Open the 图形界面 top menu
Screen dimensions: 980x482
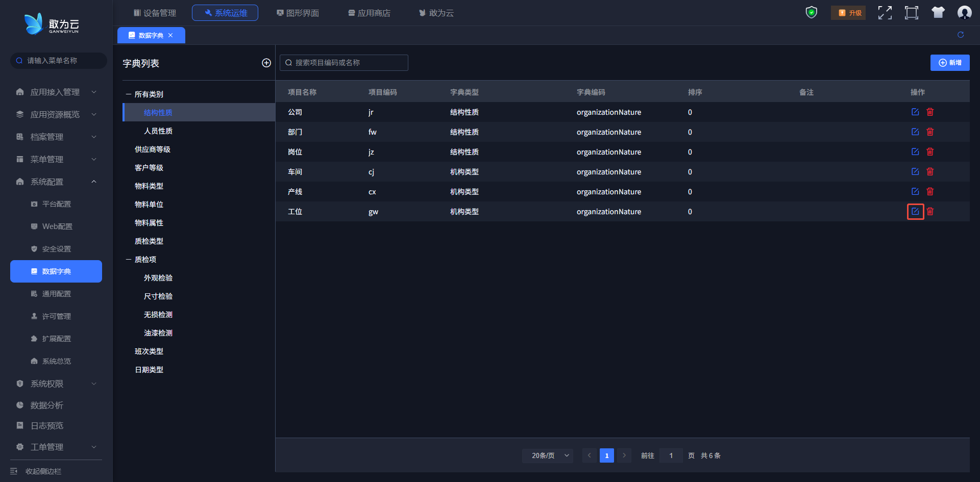click(298, 13)
